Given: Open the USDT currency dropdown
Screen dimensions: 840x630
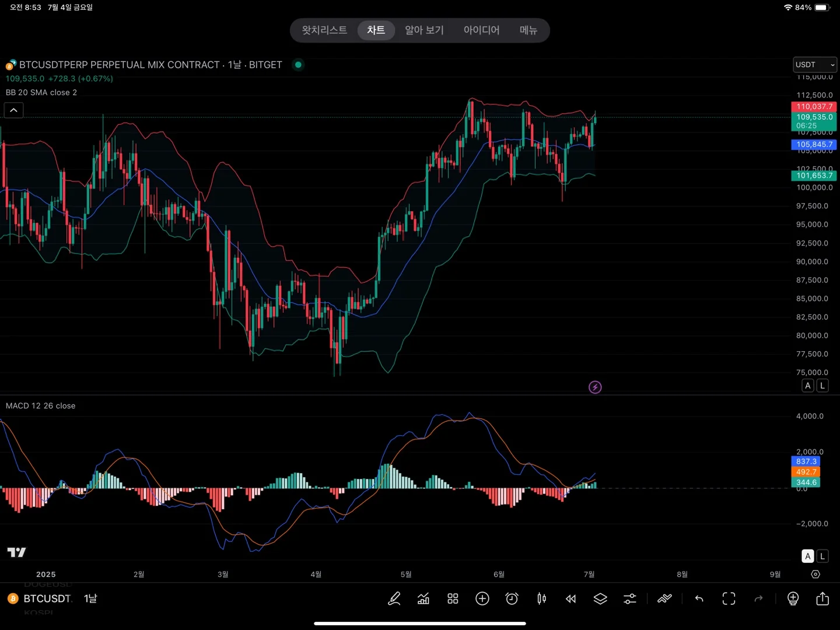Looking at the screenshot, I should click(815, 65).
